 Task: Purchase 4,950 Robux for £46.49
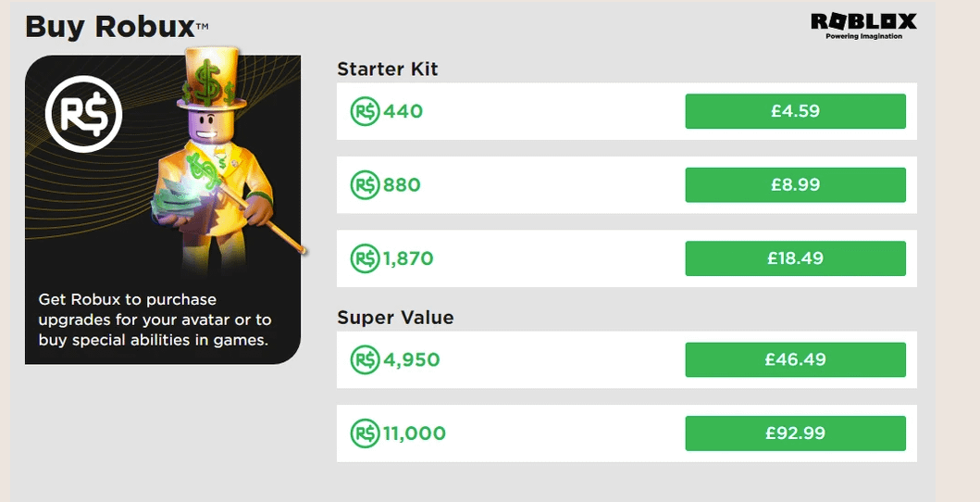[795, 359]
